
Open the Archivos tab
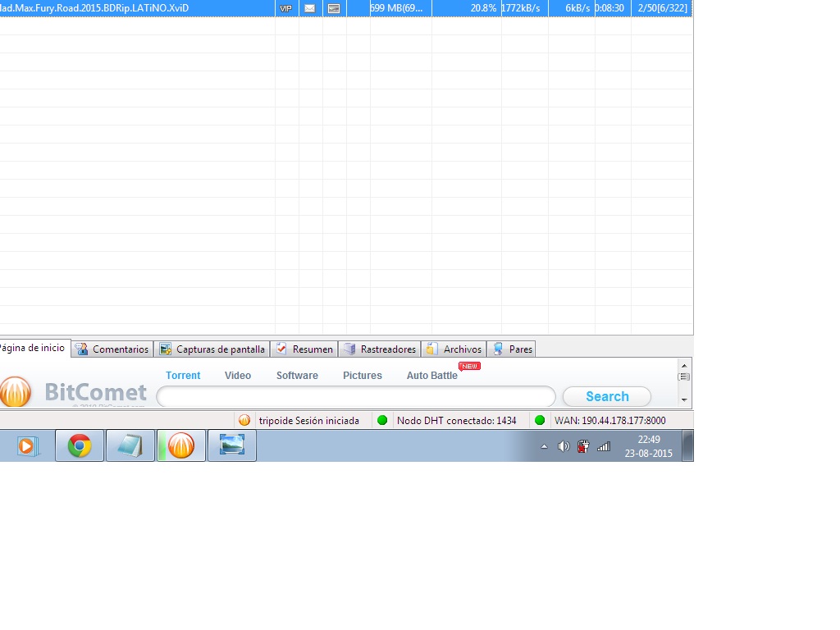[454, 349]
